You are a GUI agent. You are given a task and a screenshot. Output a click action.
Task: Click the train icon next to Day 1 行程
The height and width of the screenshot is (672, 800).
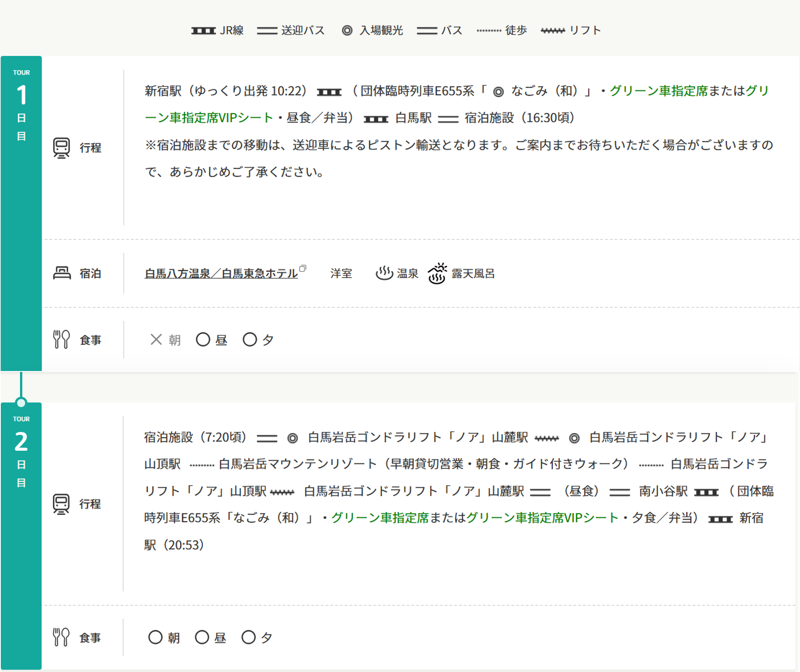tap(61, 148)
